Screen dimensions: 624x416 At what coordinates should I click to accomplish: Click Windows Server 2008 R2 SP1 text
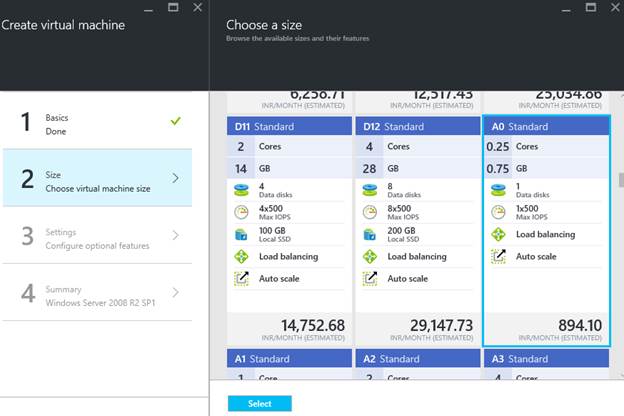(100, 303)
